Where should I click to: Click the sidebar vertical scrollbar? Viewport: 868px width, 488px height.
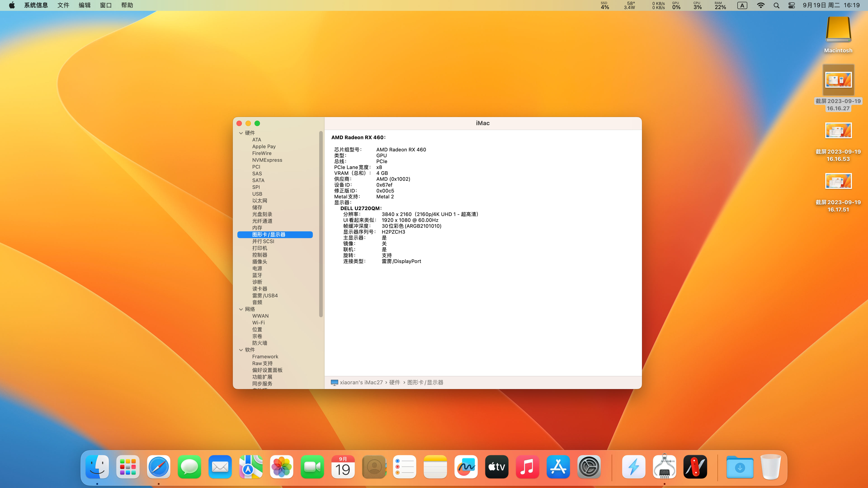(x=321, y=224)
